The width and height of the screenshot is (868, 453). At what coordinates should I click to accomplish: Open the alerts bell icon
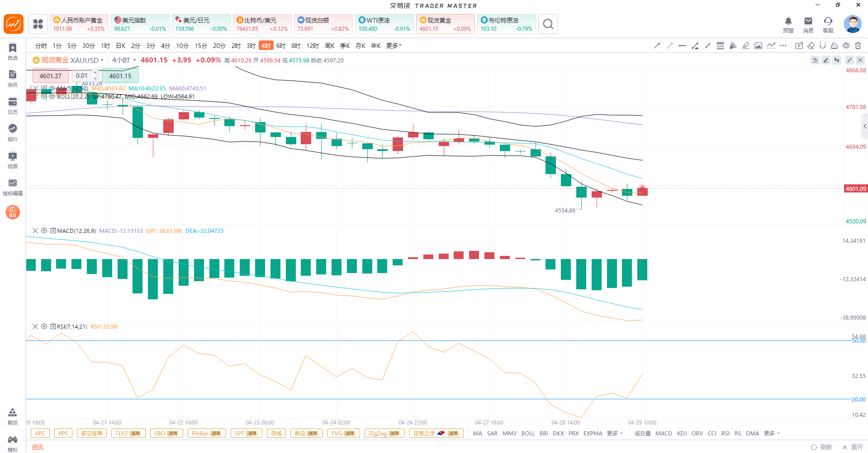point(788,21)
